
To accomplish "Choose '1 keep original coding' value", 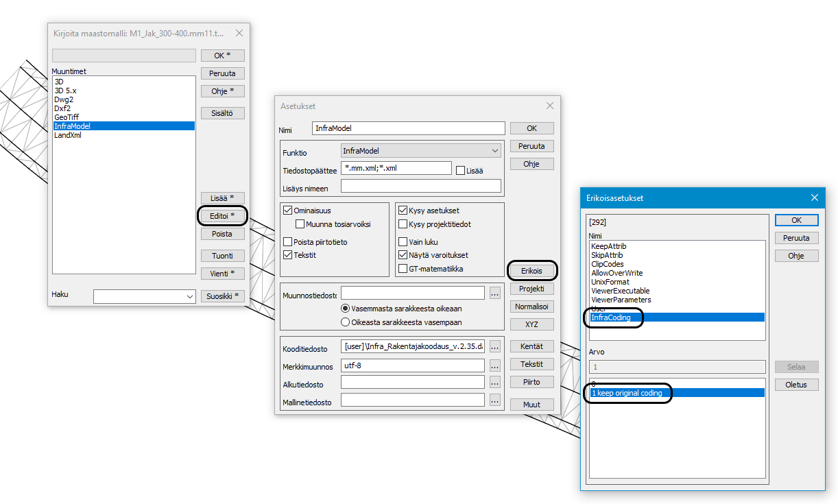I will (x=627, y=393).
